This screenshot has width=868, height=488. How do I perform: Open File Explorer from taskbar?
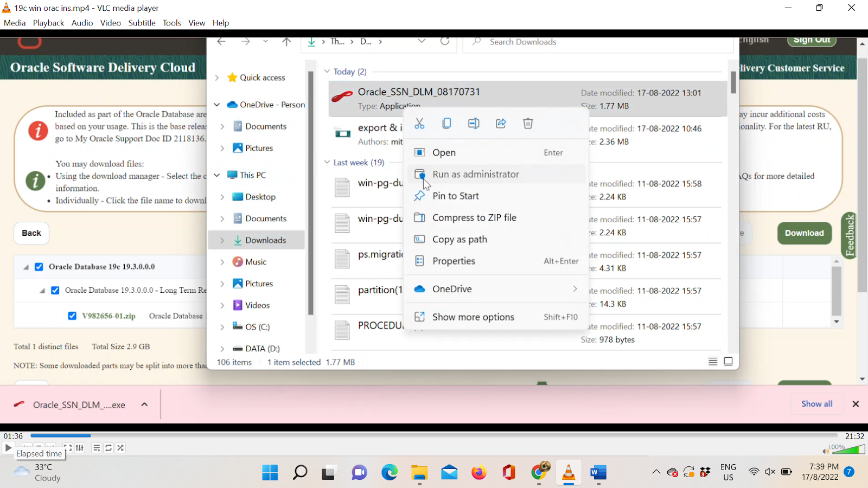[x=419, y=473]
